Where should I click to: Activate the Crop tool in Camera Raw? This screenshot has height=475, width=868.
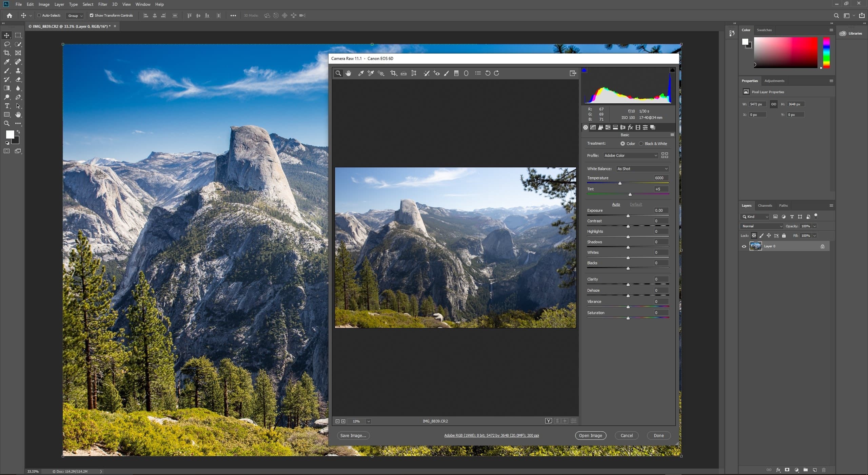coord(393,73)
